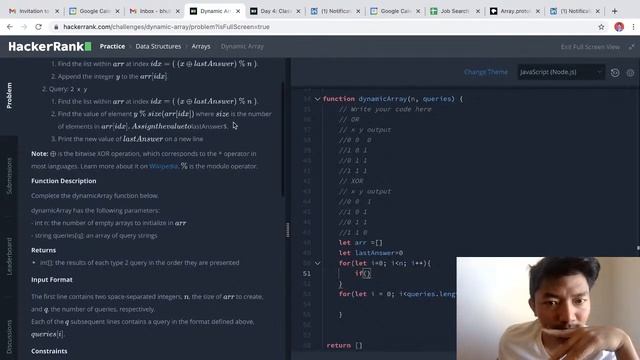
Task: Open Discussions side tab
Action: 9,337
